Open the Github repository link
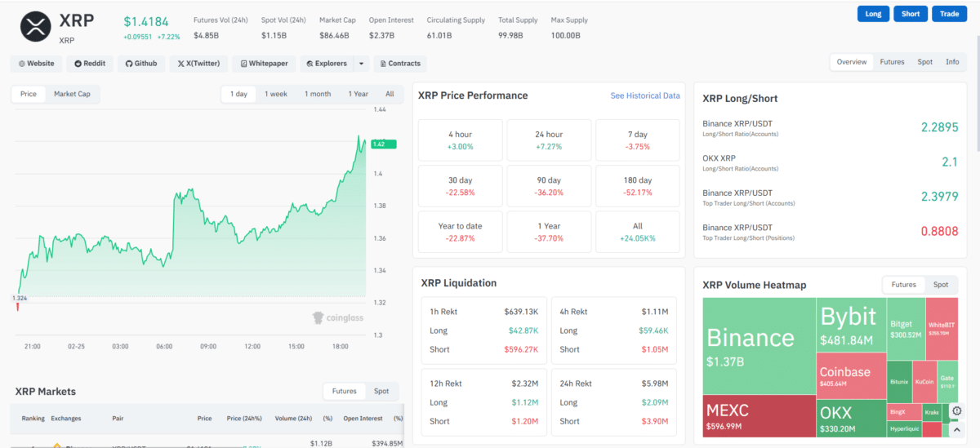 point(140,64)
